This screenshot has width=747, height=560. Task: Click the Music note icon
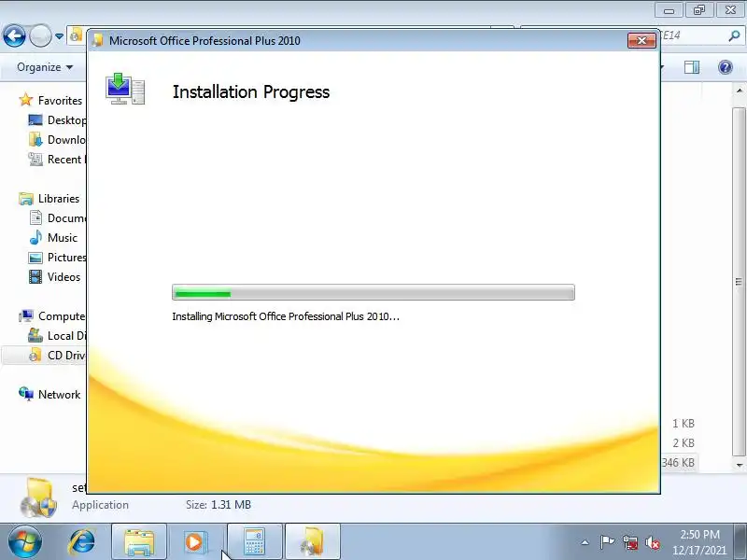point(35,238)
